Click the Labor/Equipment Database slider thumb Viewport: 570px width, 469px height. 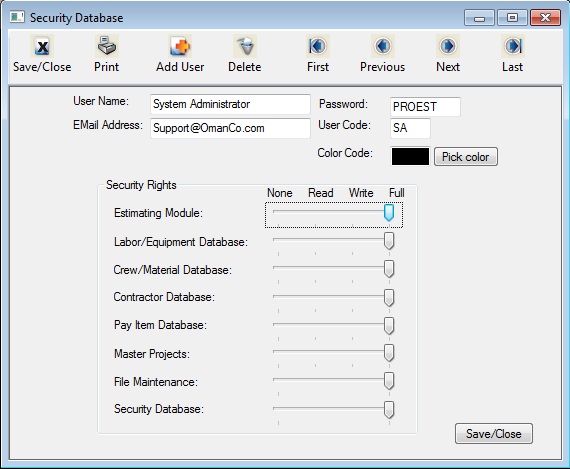pyautogui.click(x=389, y=241)
